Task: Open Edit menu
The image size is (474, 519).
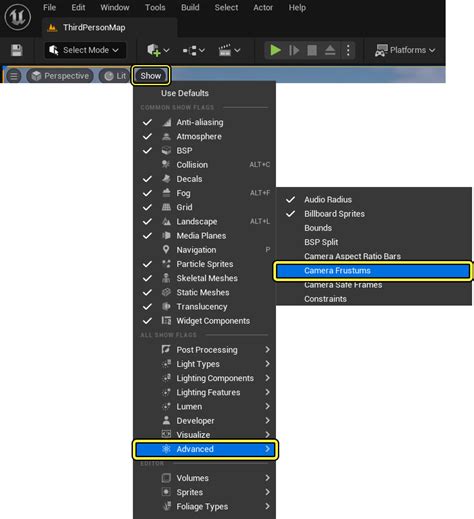Action: click(x=78, y=7)
